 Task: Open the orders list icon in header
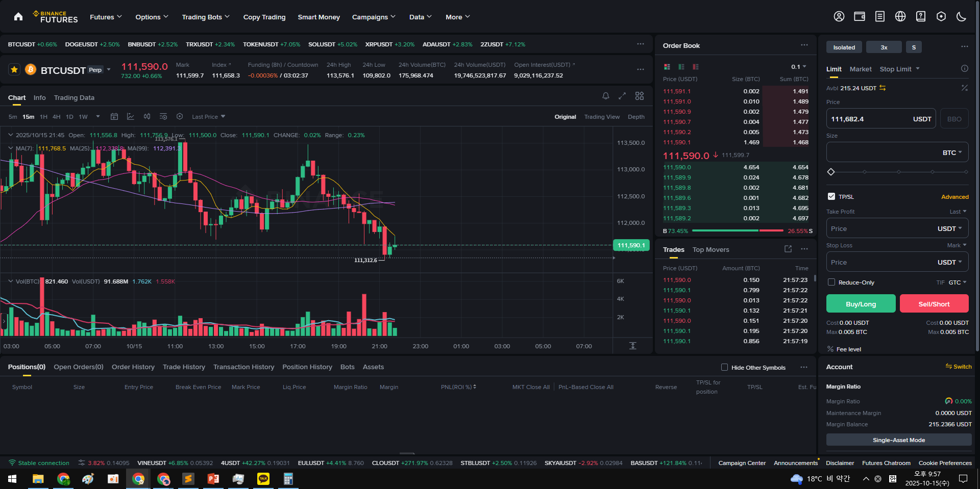pyautogui.click(x=880, y=17)
